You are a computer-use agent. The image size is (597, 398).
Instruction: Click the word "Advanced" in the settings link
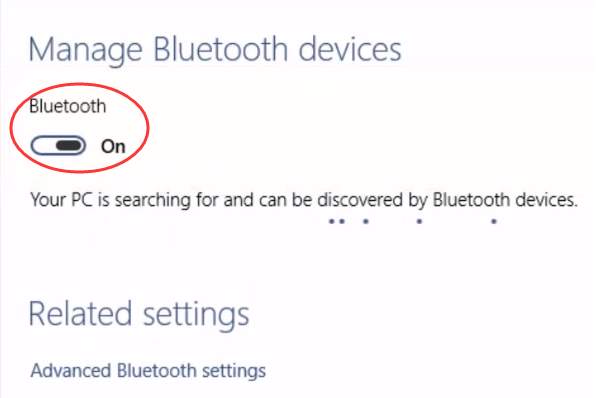71,371
